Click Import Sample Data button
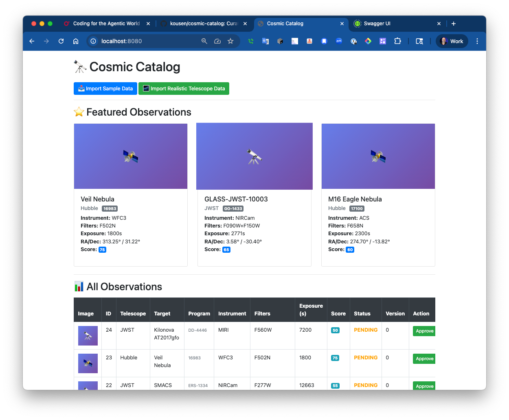509x420 pixels. [105, 89]
